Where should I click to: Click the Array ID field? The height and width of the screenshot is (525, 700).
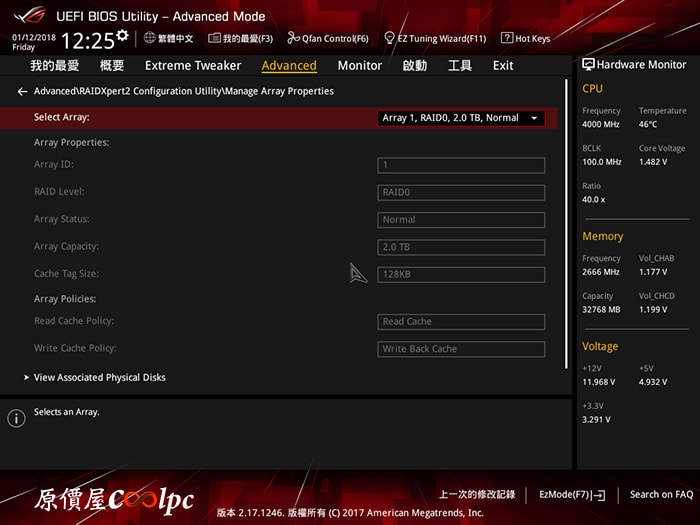[461, 165]
